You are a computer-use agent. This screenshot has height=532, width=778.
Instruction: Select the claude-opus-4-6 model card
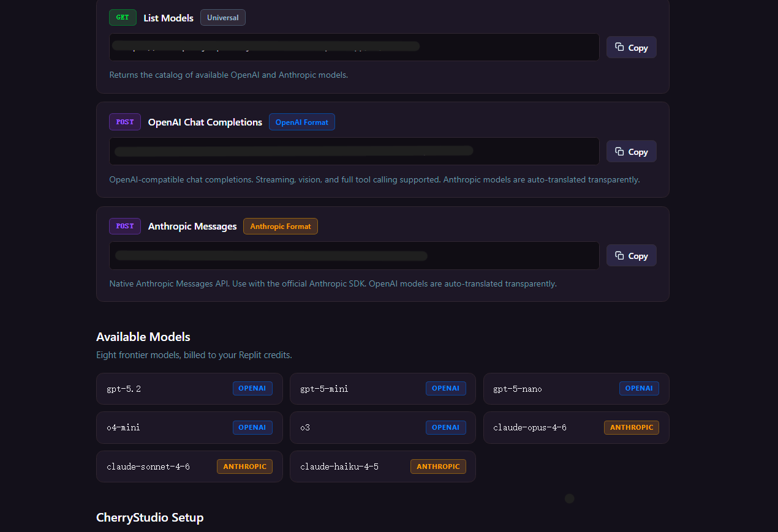pyautogui.click(x=576, y=427)
